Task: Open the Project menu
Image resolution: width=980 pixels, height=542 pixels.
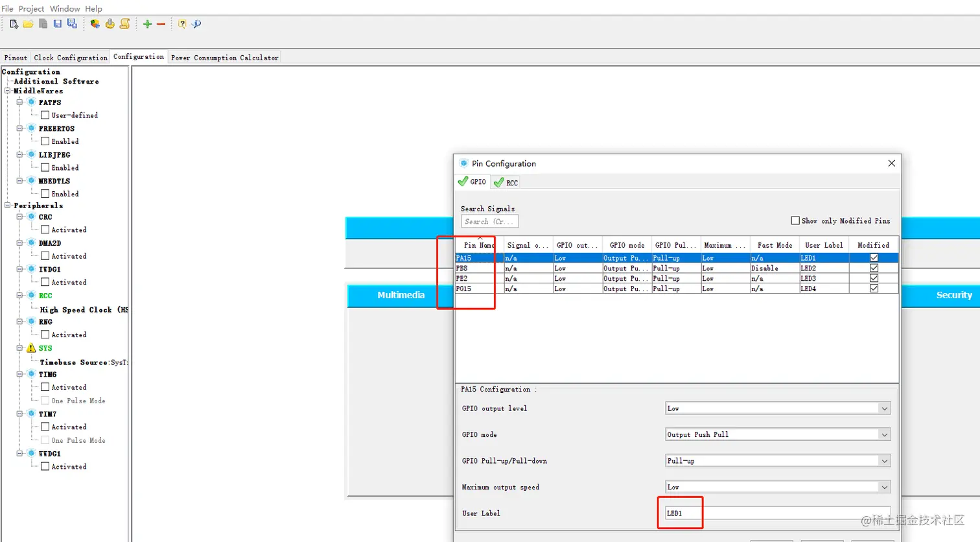Action: coord(31,8)
